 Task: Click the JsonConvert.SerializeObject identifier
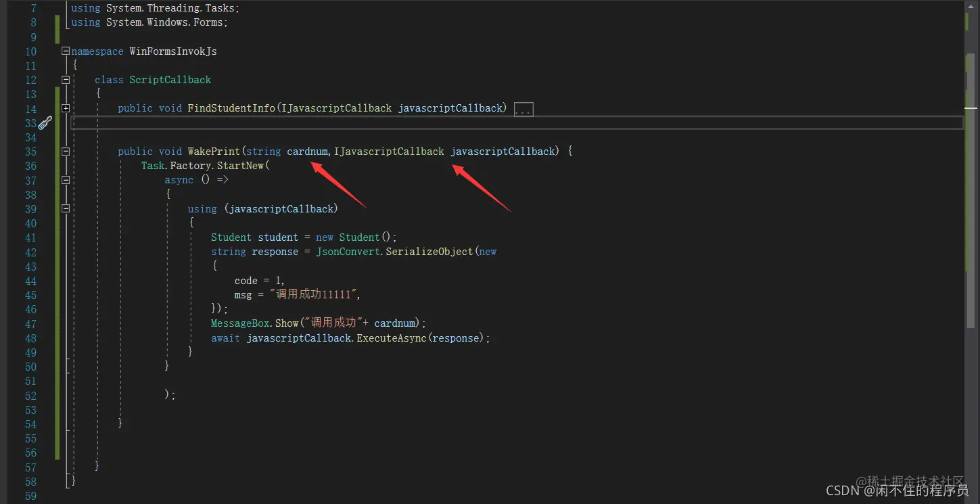coord(394,252)
